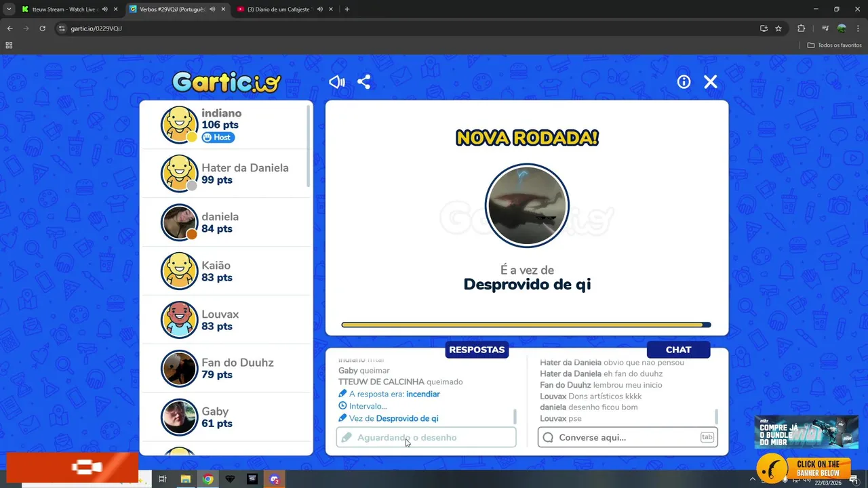This screenshot has height=488, width=868.
Task: Close the Diário de um Cafajeste tab
Action: [332, 9]
